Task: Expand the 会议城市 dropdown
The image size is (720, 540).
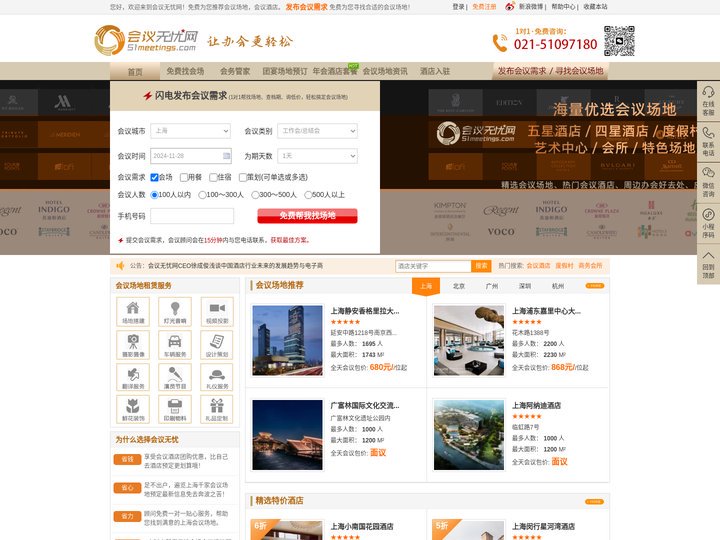Action: tap(191, 131)
